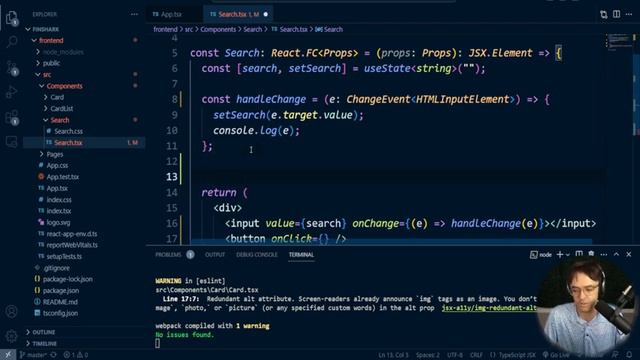The height and width of the screenshot is (360, 640).
Task: Synchronize changes in status bar
Action: pyautogui.click(x=53, y=355)
